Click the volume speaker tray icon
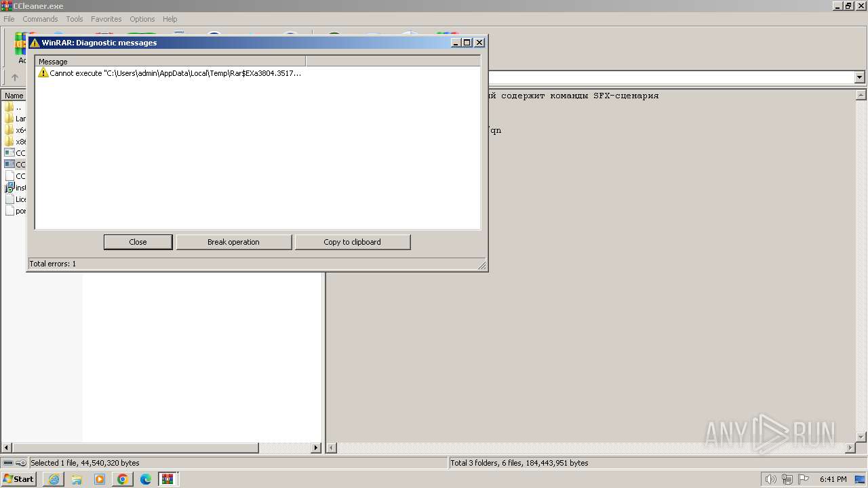This screenshot has width=868, height=488. 770,479
